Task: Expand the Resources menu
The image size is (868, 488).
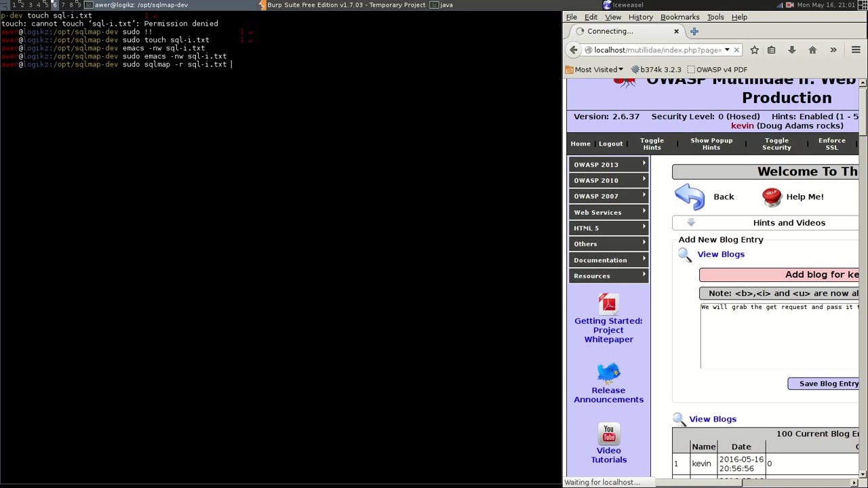Action: coord(608,275)
